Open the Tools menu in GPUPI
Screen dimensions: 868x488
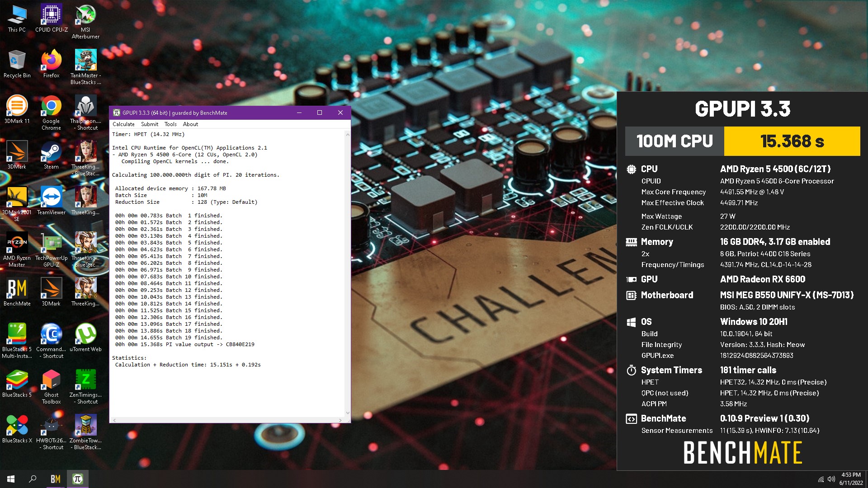point(170,124)
